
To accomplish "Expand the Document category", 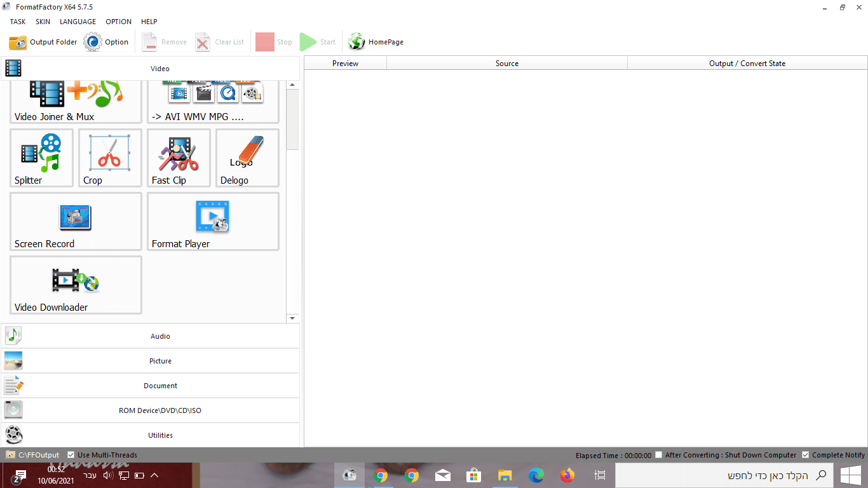I will click(x=150, y=386).
